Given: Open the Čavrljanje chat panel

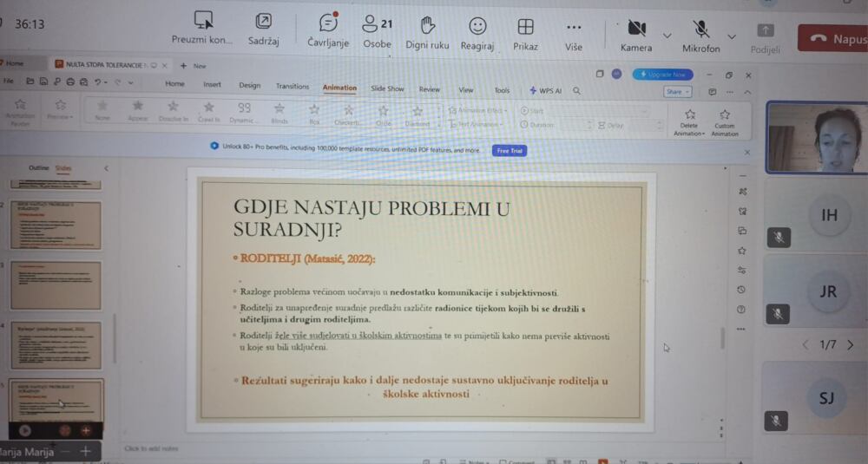Looking at the screenshot, I should [328, 25].
